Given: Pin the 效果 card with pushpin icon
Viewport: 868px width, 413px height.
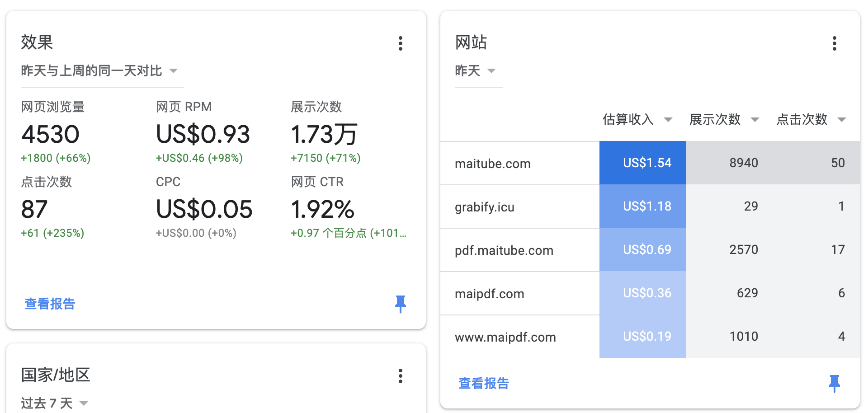Looking at the screenshot, I should (401, 304).
